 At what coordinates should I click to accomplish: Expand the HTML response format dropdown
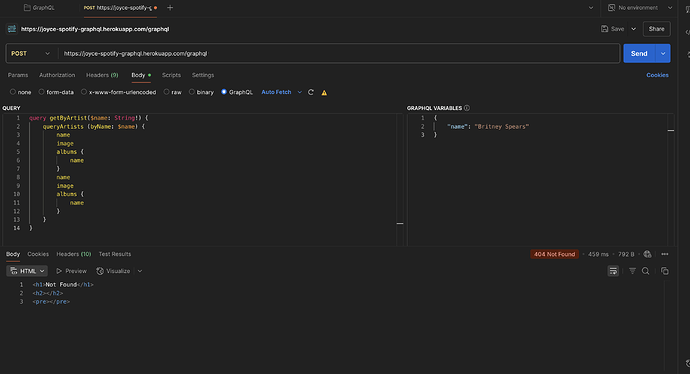(x=27, y=271)
